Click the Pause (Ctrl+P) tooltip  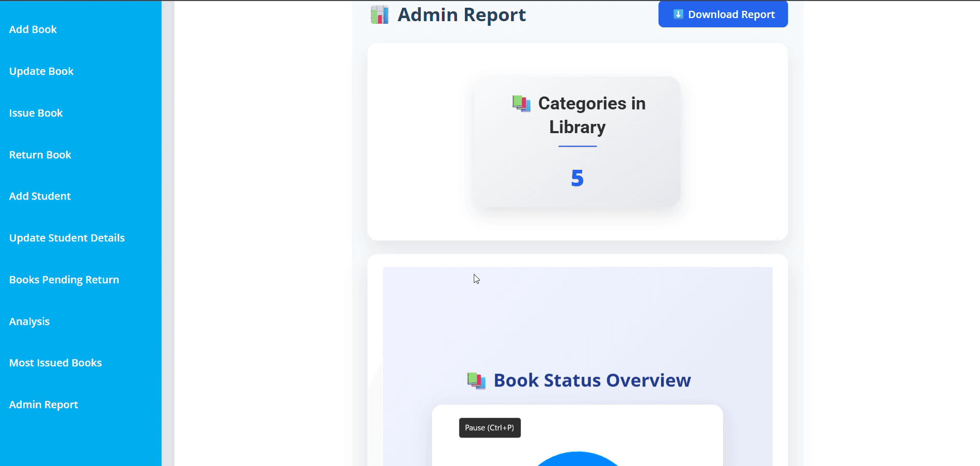(x=490, y=428)
